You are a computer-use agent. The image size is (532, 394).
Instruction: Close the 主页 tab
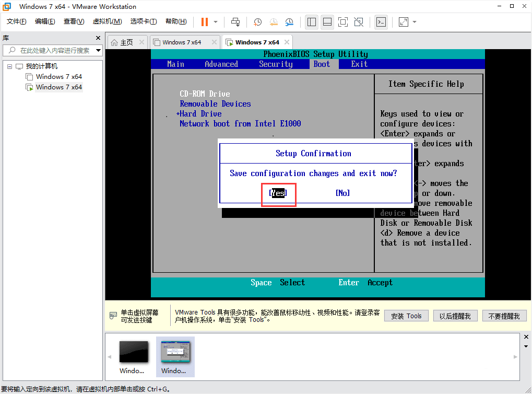coord(141,42)
